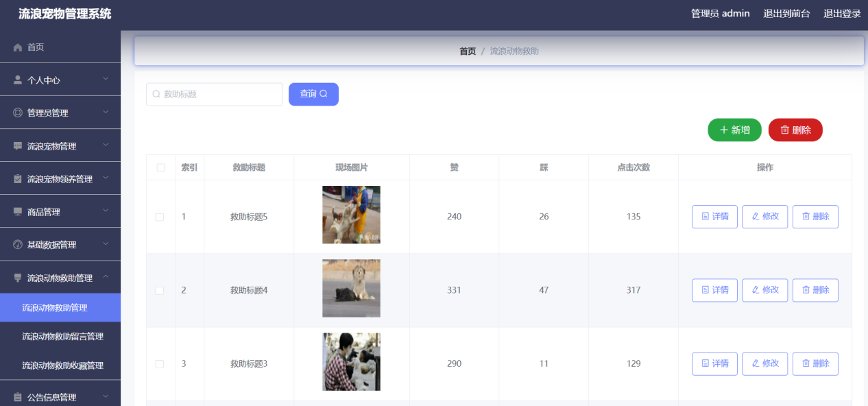The image size is (868, 406).
Task: Click the 流浪宠物管理 display icon
Action: tap(16, 145)
